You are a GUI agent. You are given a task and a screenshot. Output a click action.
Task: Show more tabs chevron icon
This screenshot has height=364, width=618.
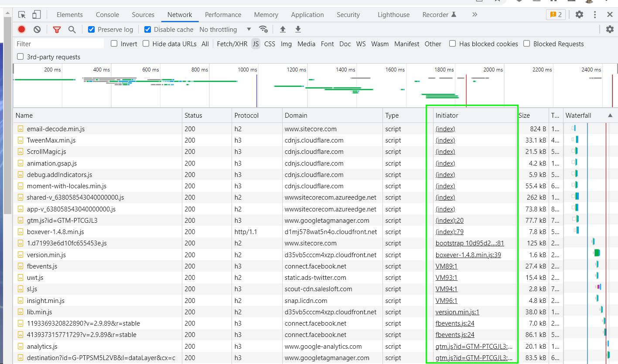(475, 15)
